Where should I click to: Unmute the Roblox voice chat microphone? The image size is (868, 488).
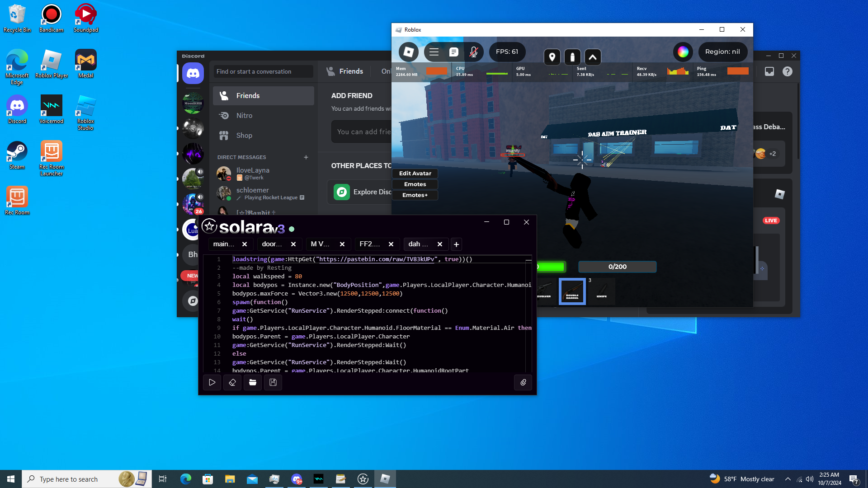[473, 52]
